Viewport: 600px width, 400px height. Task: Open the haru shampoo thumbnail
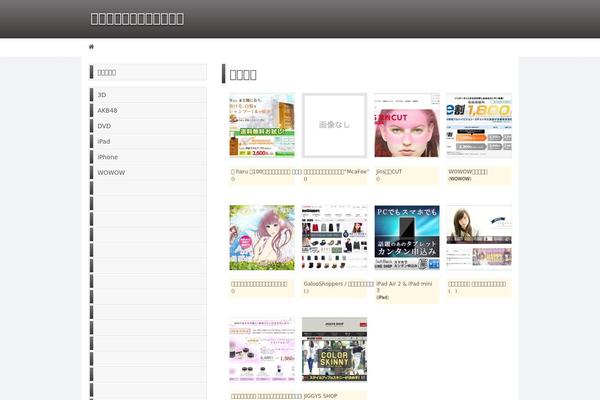(262, 125)
